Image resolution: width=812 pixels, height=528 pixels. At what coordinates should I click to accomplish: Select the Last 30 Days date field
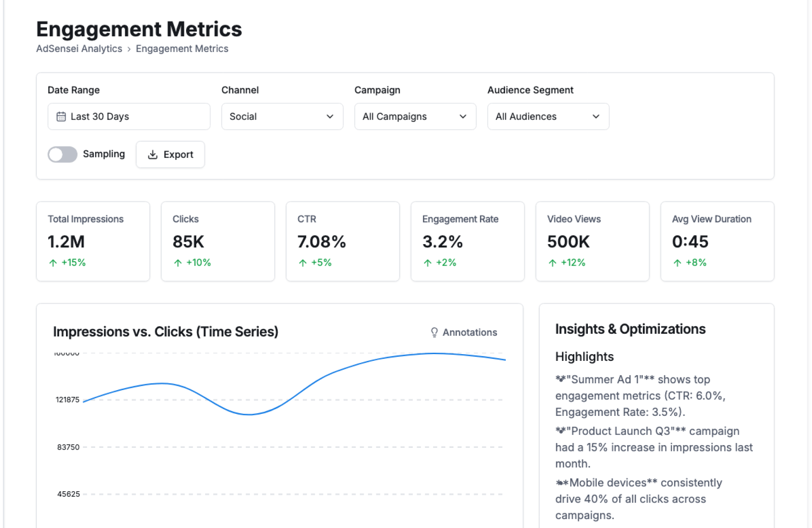click(x=129, y=116)
